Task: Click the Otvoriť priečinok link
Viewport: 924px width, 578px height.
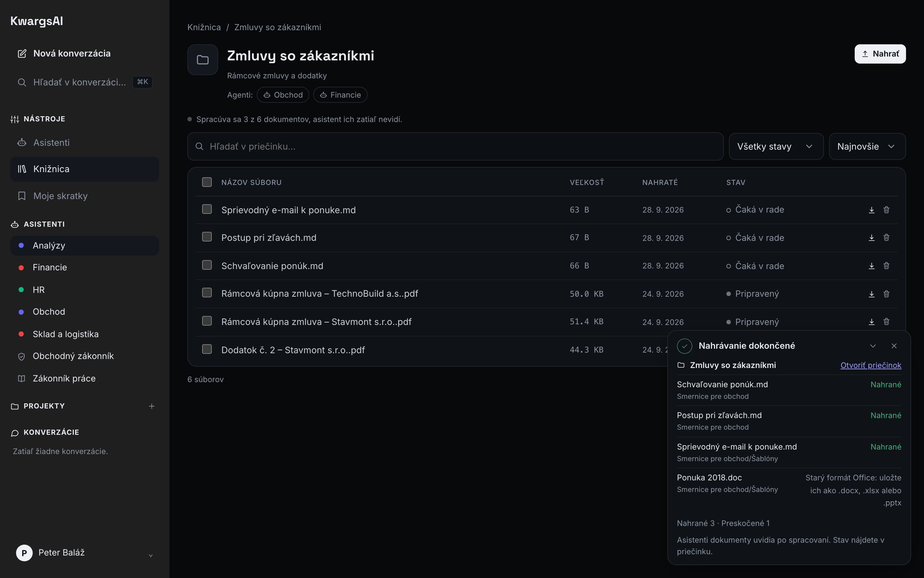Action: pyautogui.click(x=870, y=365)
